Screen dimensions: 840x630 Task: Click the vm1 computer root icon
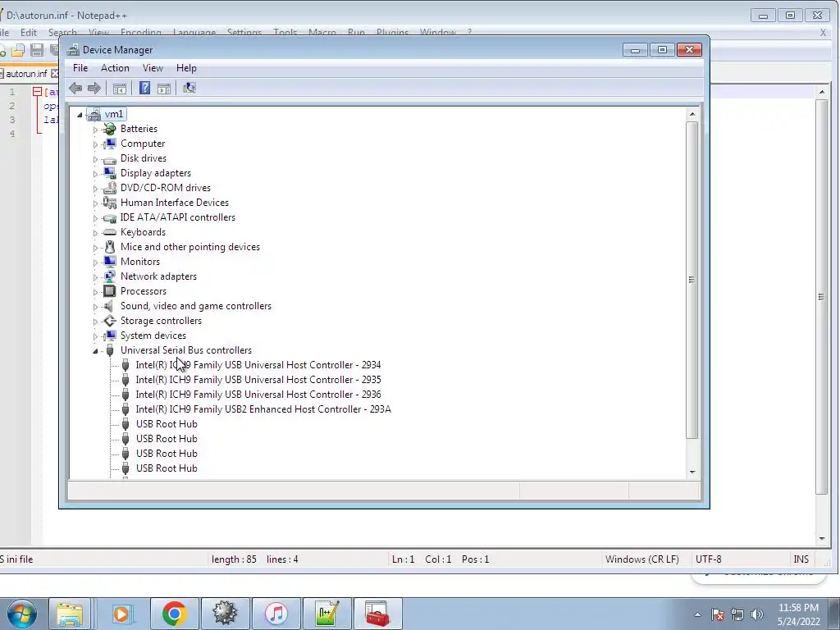(94, 114)
